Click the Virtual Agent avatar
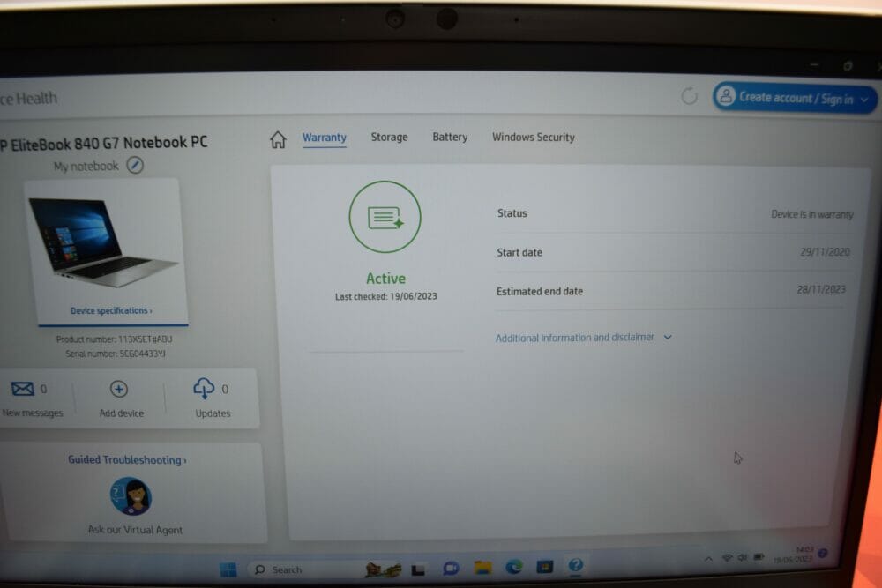882x588 pixels. tap(131, 495)
